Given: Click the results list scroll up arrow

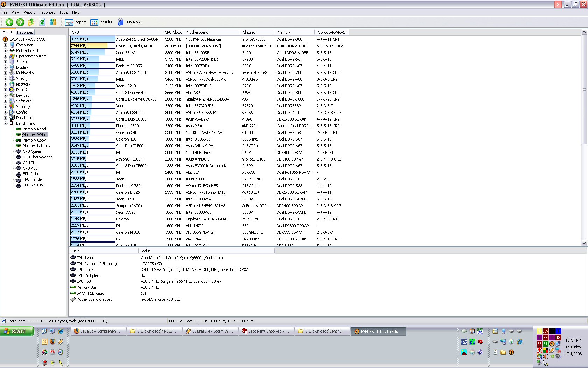Looking at the screenshot, I should (584, 32).
